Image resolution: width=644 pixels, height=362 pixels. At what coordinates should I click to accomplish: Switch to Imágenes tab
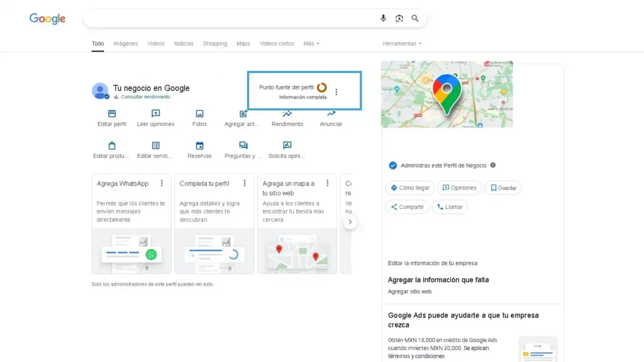click(126, 43)
